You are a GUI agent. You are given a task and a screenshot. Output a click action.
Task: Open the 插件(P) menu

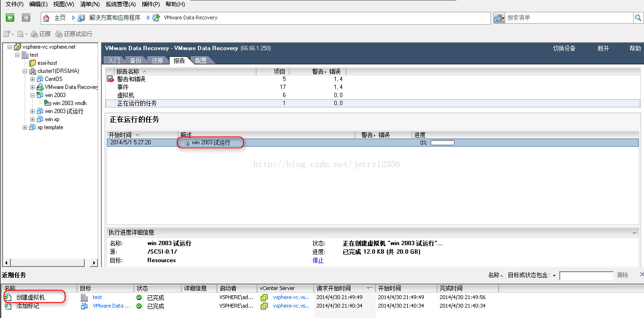pos(151,4)
